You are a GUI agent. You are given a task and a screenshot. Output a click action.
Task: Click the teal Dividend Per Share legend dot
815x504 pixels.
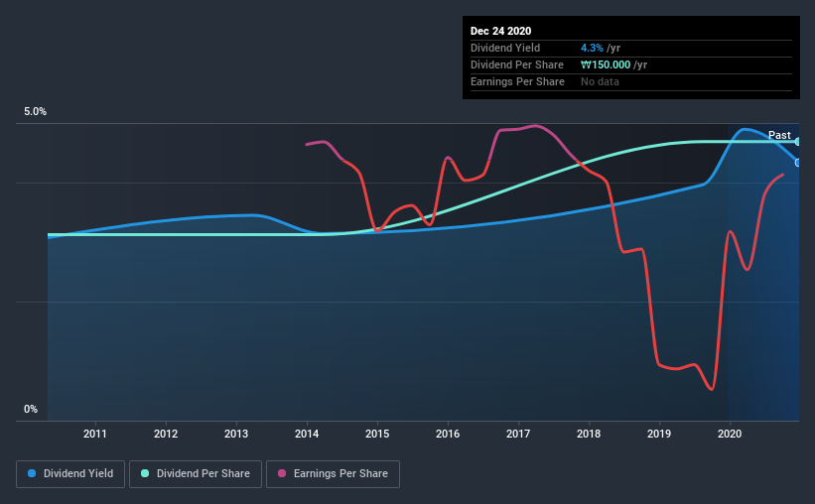pos(145,473)
